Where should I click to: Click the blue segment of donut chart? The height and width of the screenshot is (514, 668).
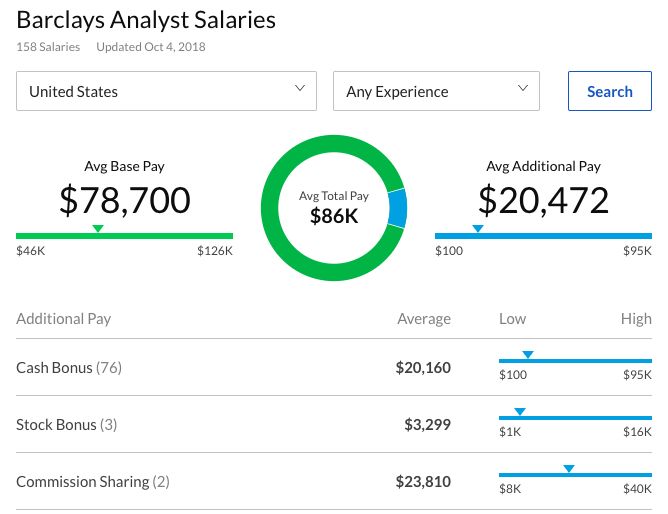tap(397, 209)
